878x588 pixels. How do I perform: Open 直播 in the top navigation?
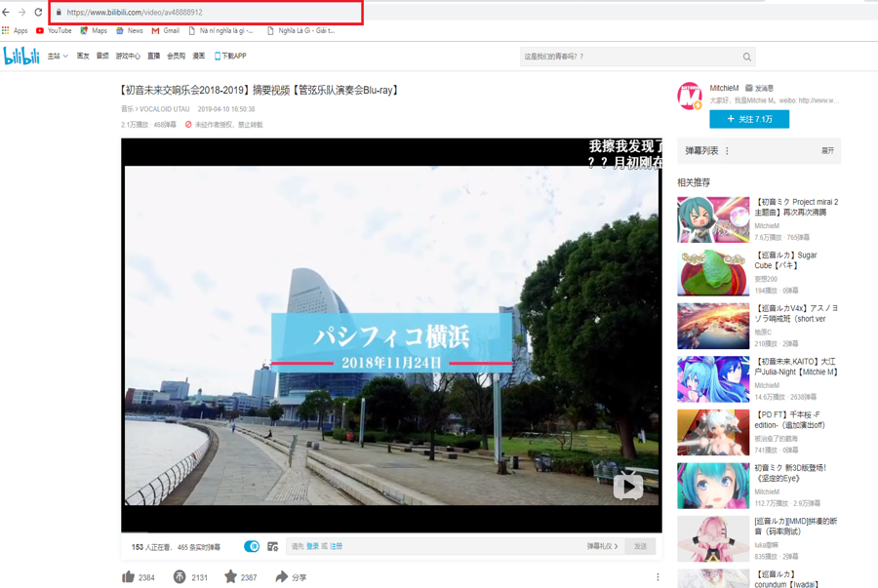click(153, 57)
